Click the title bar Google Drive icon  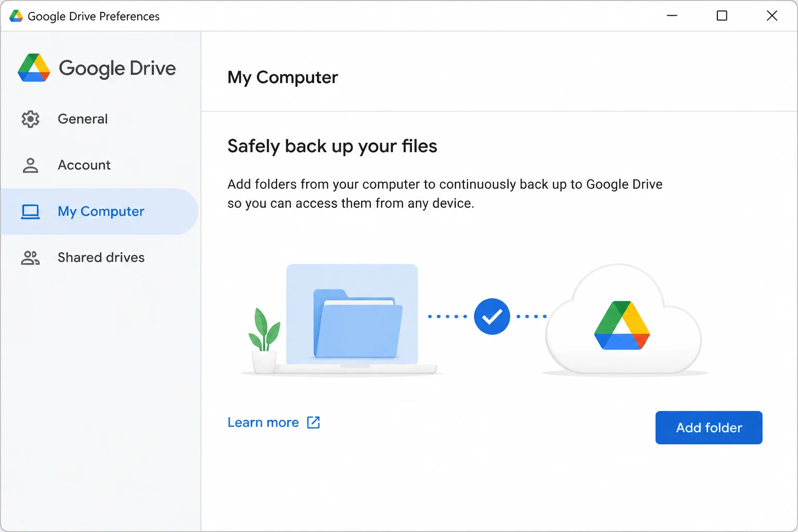tap(16, 16)
